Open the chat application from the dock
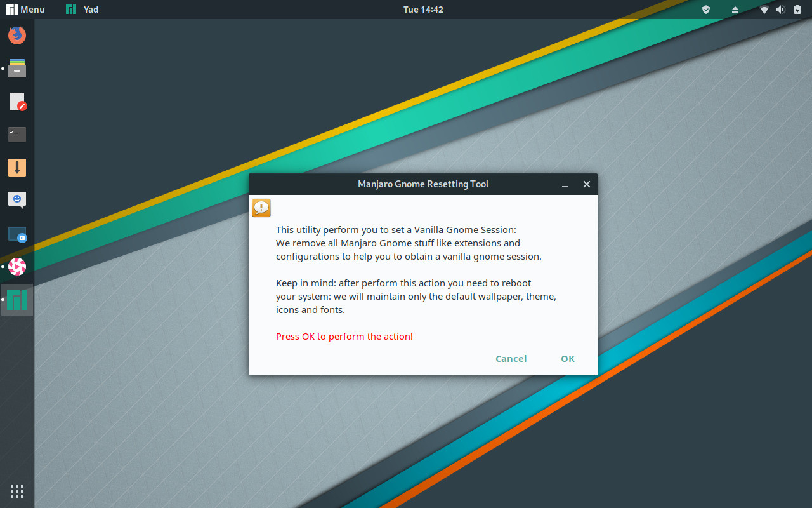Image resolution: width=812 pixels, height=508 pixels. (x=16, y=200)
